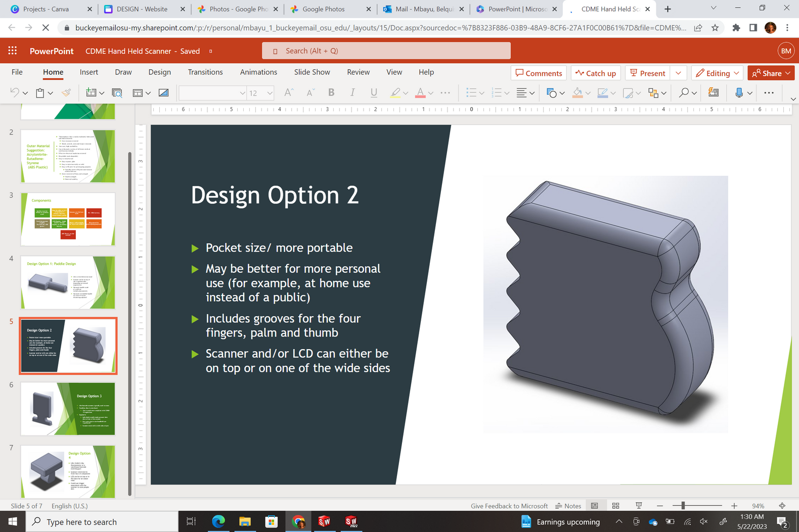Start slideshow from status bar icon
This screenshot has height=532, width=799.
coord(639,506)
